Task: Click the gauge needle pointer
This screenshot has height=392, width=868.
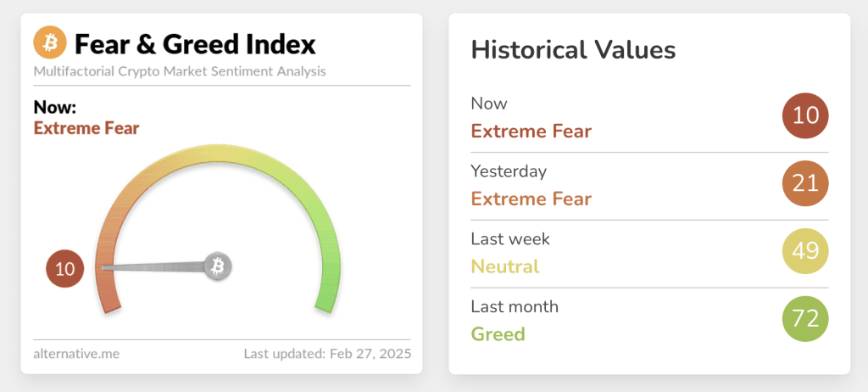Action: tap(155, 268)
